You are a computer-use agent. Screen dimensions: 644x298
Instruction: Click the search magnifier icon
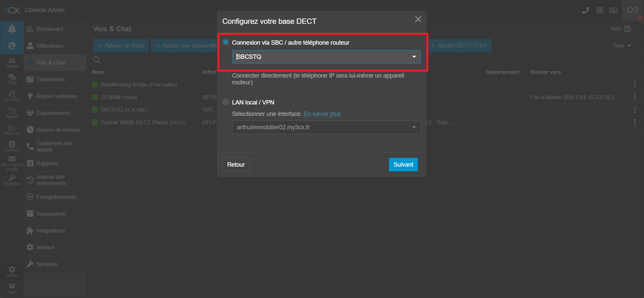coord(97,60)
